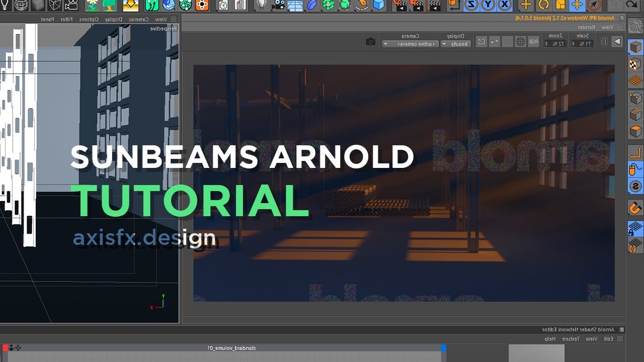Viewport: 644px width, 362px height.
Task: Click the curved undo arrow icon
Action: [x=632, y=5]
